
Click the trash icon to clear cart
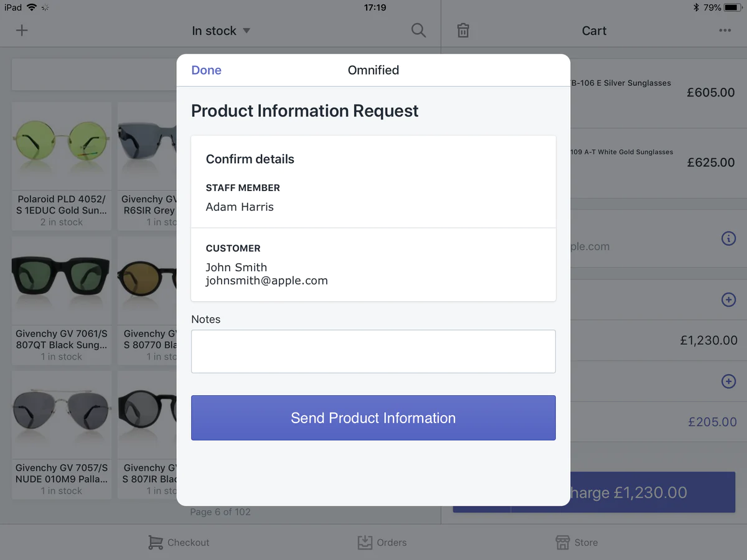[x=463, y=30]
